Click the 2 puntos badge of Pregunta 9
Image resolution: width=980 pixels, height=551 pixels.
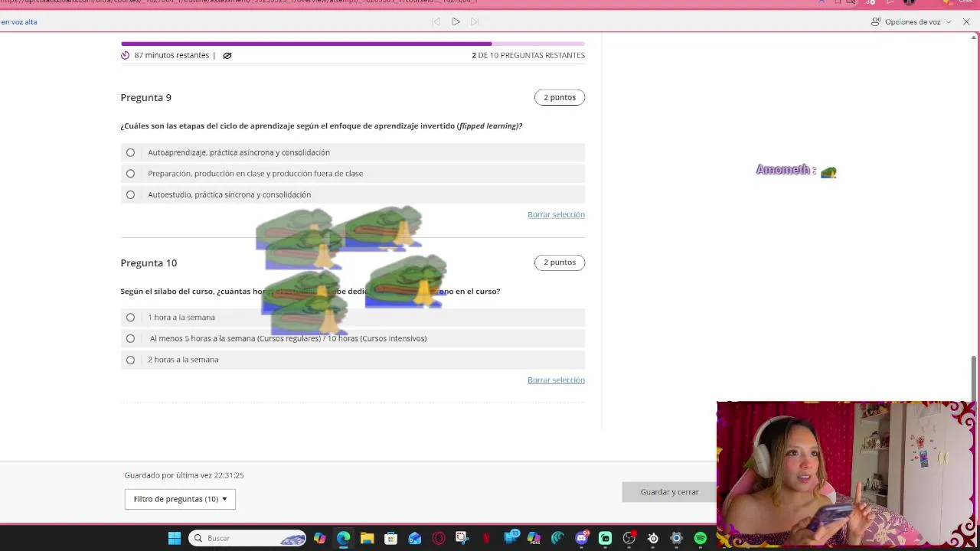point(560,97)
